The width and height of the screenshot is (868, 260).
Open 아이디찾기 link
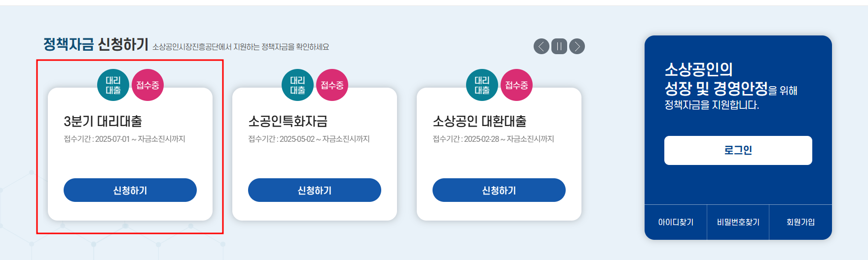pos(676,222)
